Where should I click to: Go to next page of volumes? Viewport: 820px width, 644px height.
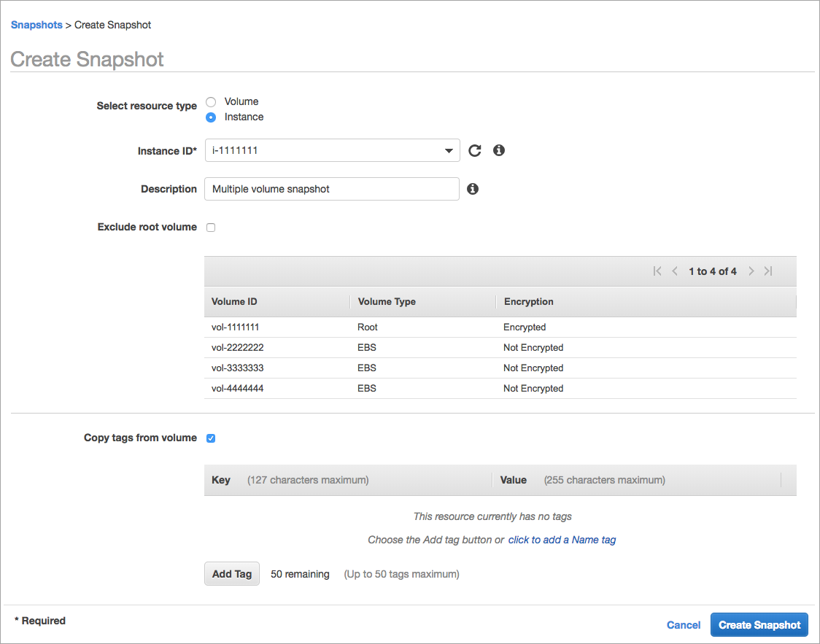[751, 271]
